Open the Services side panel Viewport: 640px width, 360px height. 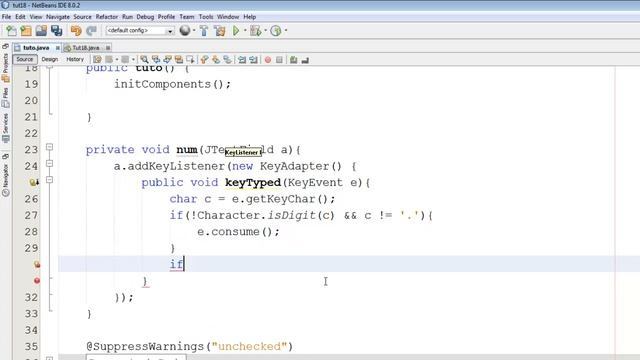5,128
